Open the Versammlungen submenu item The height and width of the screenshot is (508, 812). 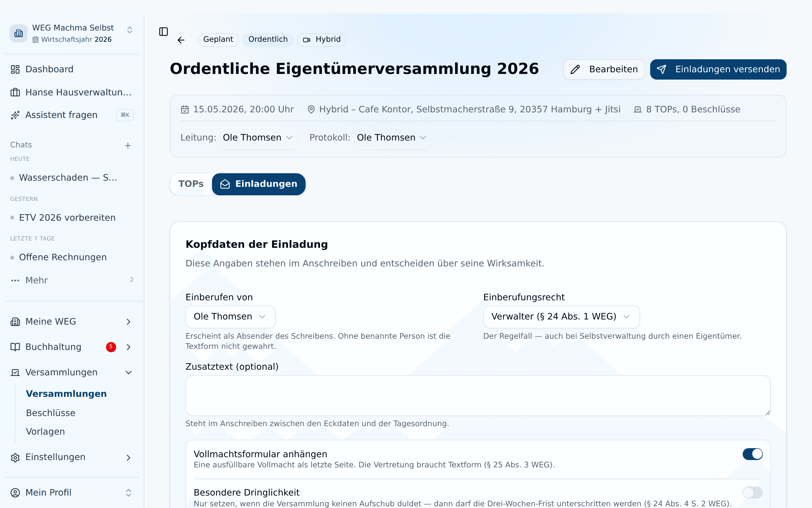point(67,394)
